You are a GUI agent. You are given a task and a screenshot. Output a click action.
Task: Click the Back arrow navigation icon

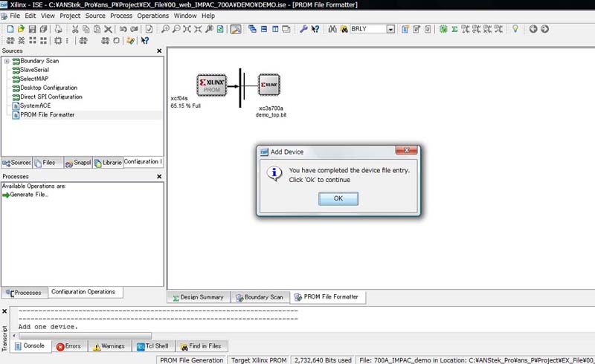pyautogui.click(x=533, y=29)
